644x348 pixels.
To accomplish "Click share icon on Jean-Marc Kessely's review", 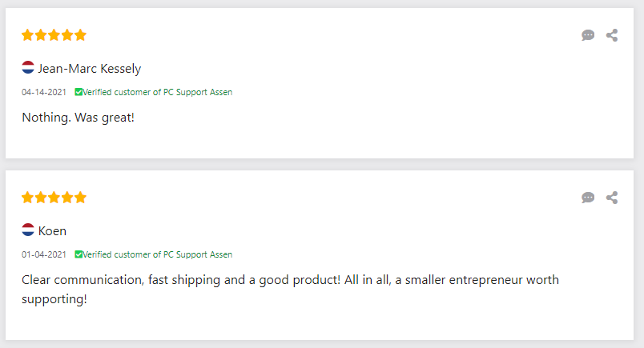I will 612,35.
